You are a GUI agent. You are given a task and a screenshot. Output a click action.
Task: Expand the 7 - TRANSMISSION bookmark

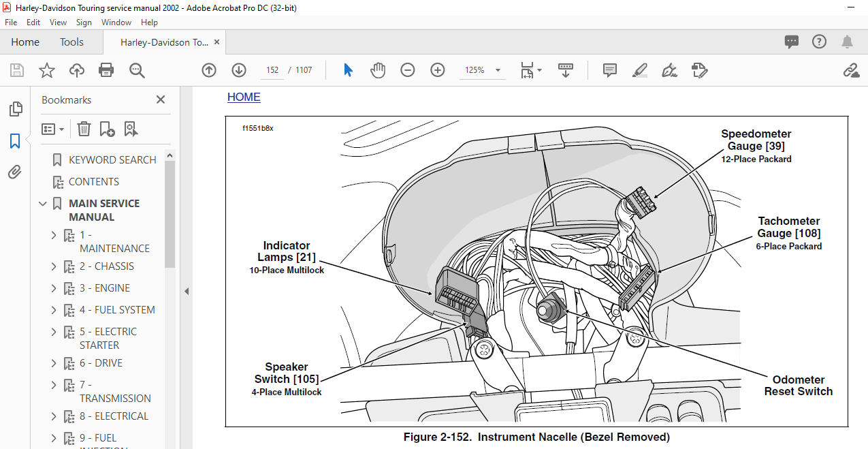click(54, 385)
